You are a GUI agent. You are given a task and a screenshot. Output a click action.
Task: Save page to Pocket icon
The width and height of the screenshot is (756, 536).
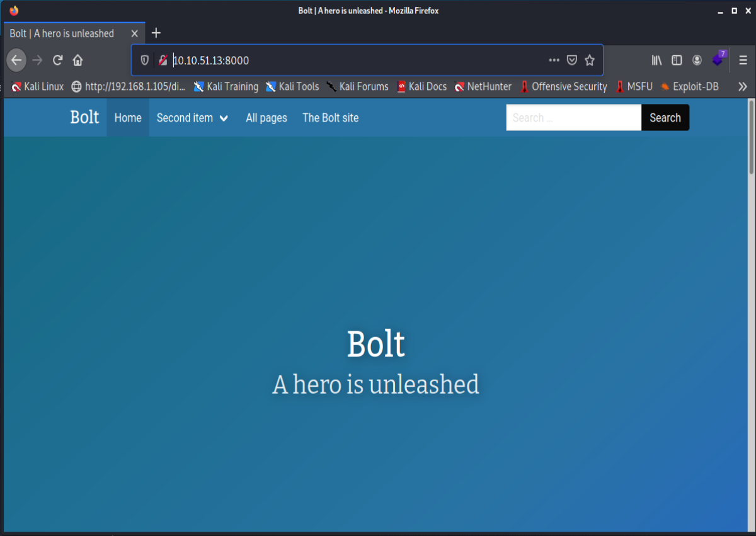(572, 60)
